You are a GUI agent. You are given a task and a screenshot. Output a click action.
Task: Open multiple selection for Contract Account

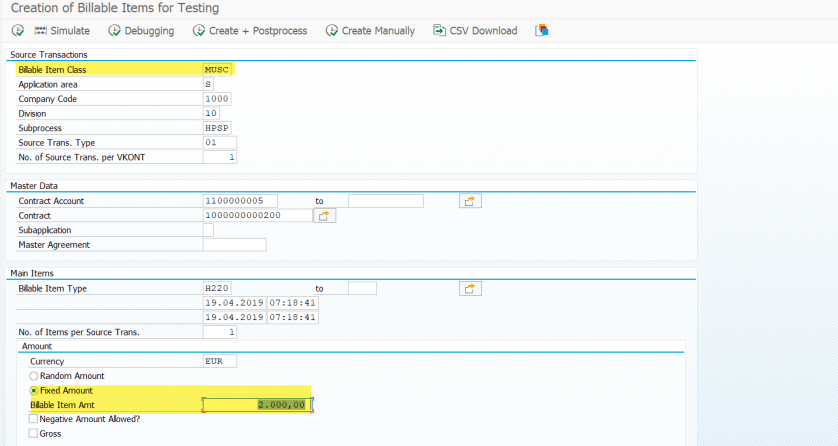point(470,201)
